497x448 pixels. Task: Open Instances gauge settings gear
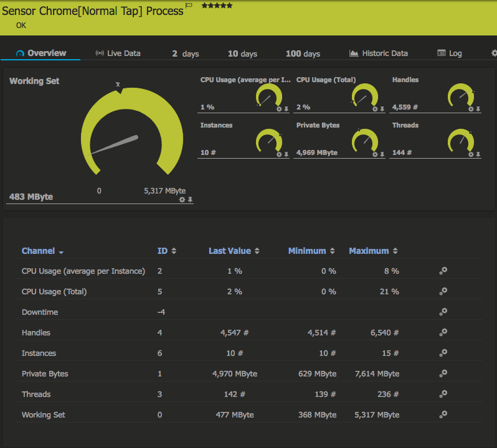point(279,154)
